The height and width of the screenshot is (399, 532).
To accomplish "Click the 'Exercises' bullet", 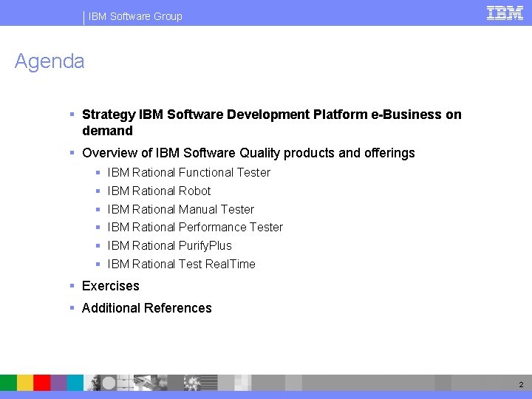I will (x=111, y=286).
